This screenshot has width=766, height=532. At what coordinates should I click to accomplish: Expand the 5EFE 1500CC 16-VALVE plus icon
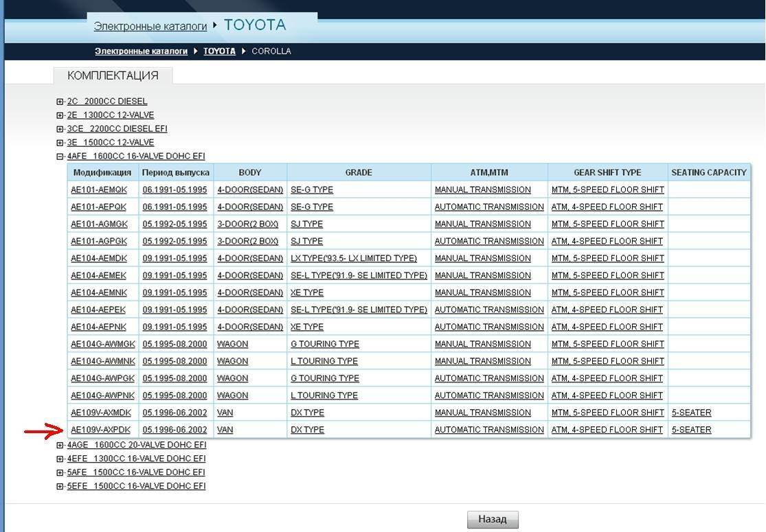60,486
